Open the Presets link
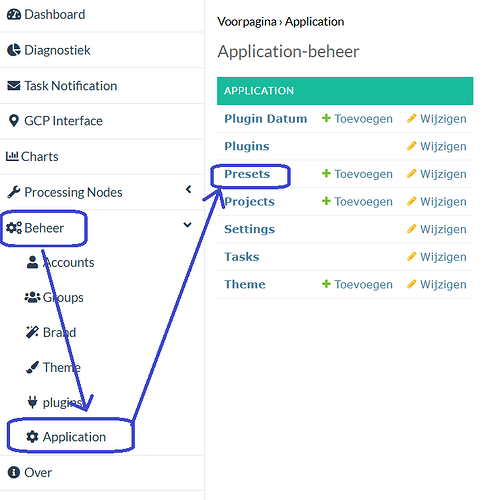The width and height of the screenshot is (496, 500). pos(247,174)
